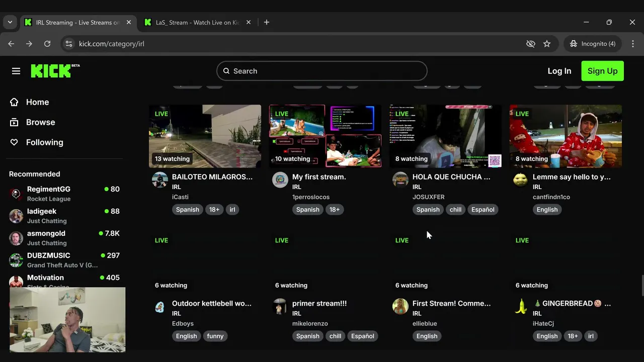Click ellieblue channel avatar
644x362 pixels.
[x=400, y=306]
